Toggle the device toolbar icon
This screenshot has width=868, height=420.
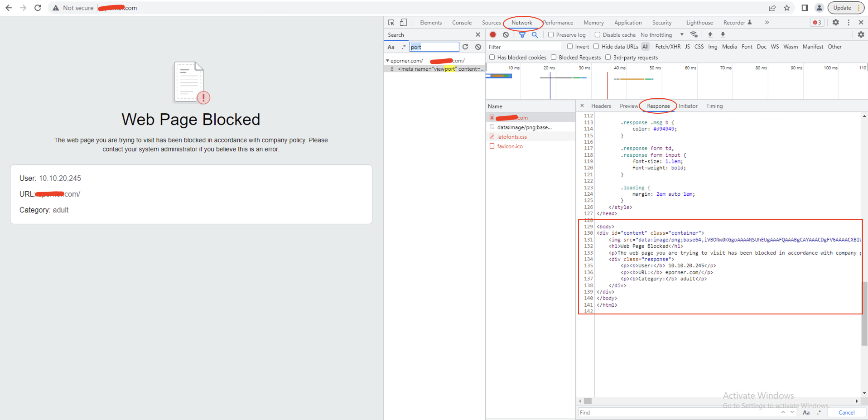(403, 22)
